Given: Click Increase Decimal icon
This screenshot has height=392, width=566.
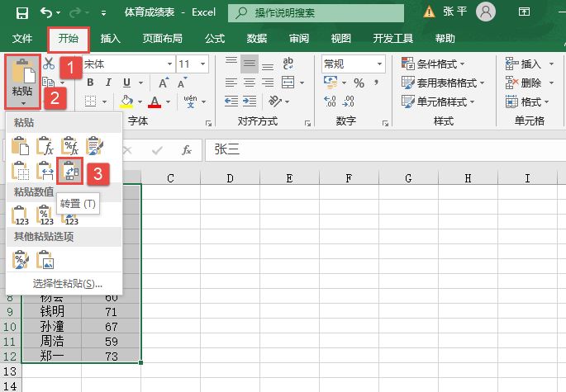Looking at the screenshot, I should [x=330, y=102].
